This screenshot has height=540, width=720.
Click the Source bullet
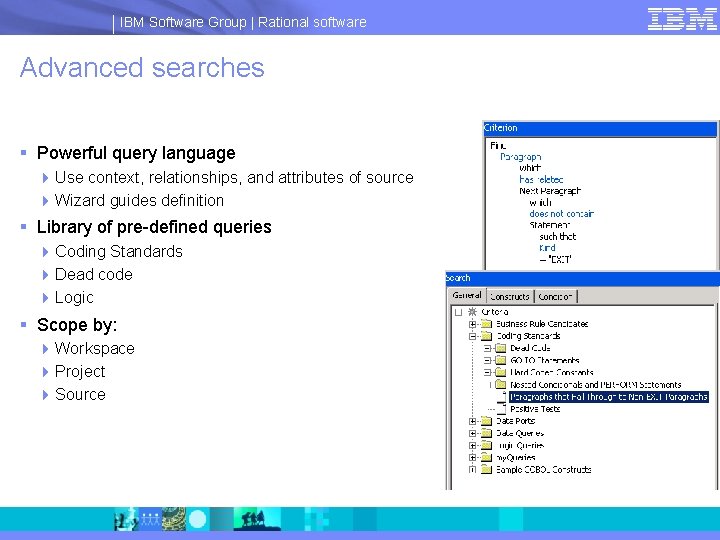click(80, 394)
